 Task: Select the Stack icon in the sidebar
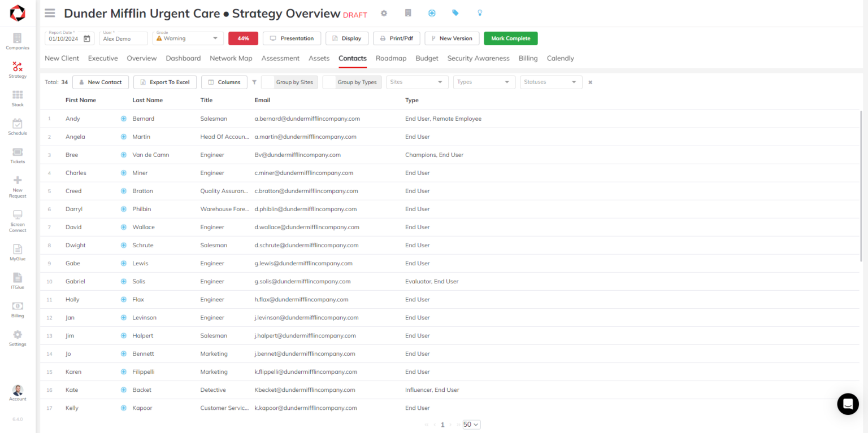click(x=17, y=98)
